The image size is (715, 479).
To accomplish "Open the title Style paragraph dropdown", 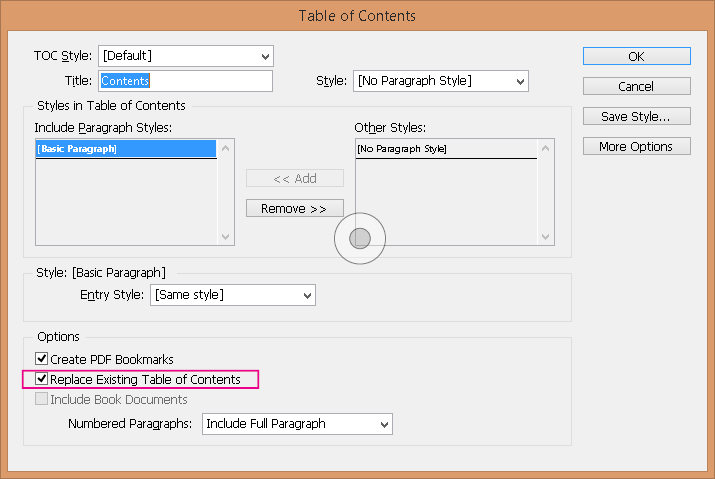I will click(x=440, y=81).
